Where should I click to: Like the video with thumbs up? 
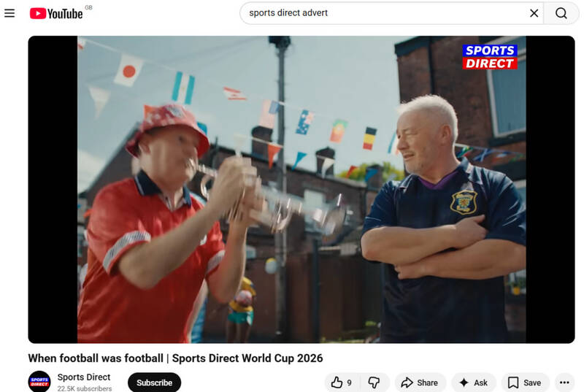point(342,383)
